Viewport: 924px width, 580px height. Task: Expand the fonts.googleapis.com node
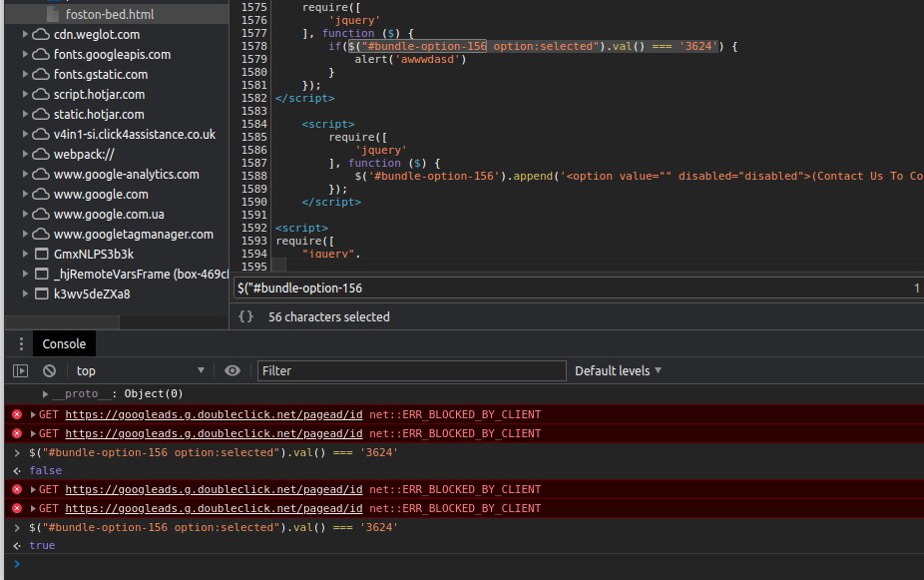pyautogui.click(x=25, y=54)
